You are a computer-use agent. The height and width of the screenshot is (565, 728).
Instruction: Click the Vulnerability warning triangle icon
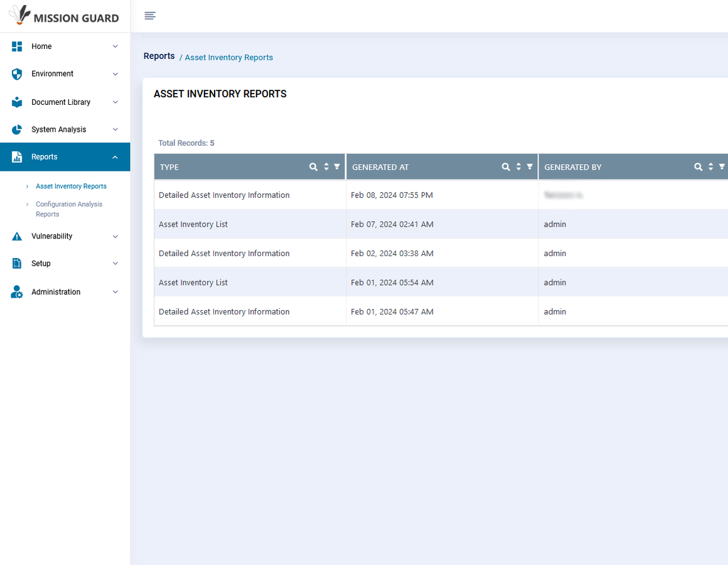click(17, 236)
